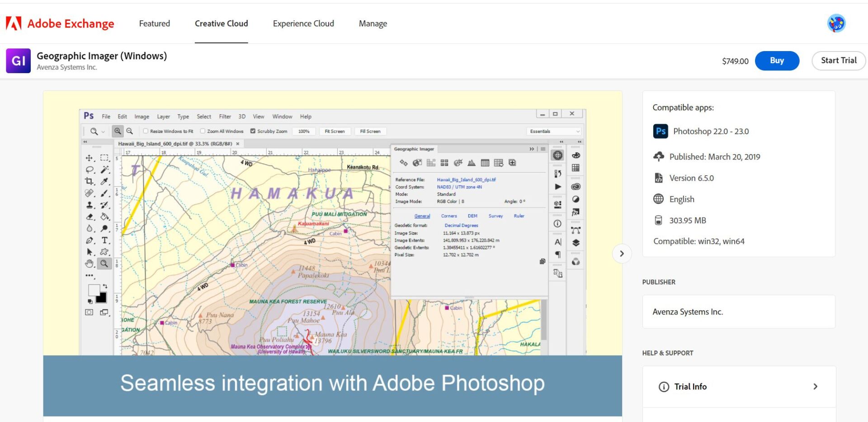Select the Eyedropper tool
The image size is (868, 422).
(x=104, y=181)
